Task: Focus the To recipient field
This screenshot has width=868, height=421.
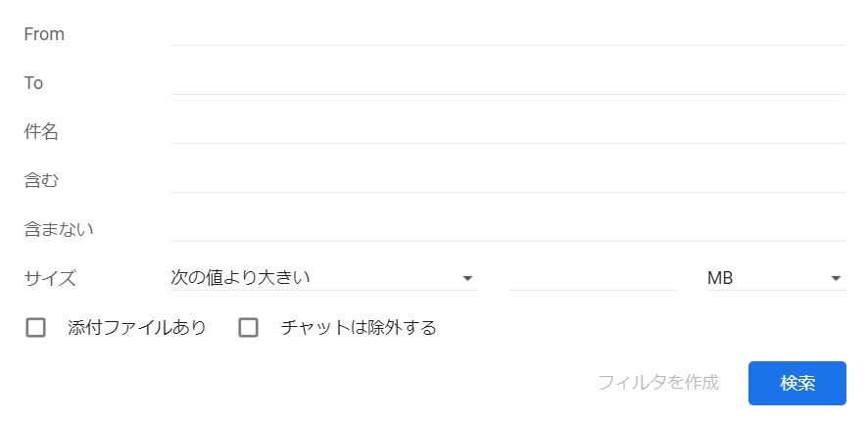Action: click(507, 82)
